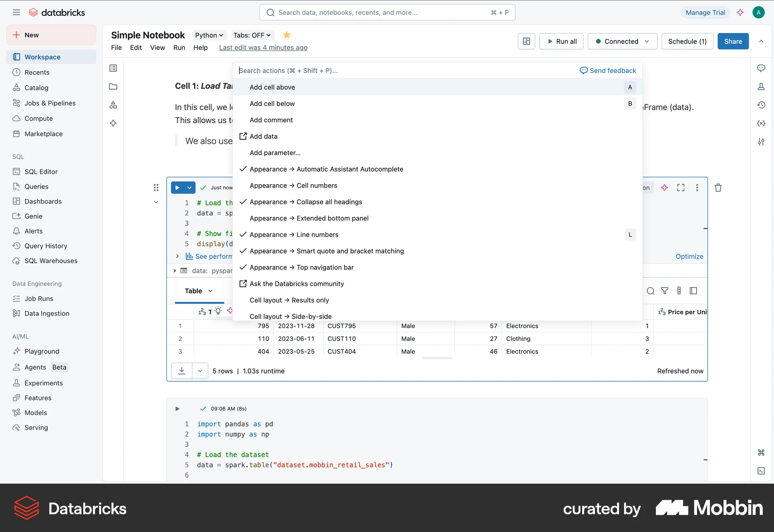Image resolution: width=774 pixels, height=532 pixels.
Task: Click the Assistant sparkle icon on the cell
Action: click(664, 187)
